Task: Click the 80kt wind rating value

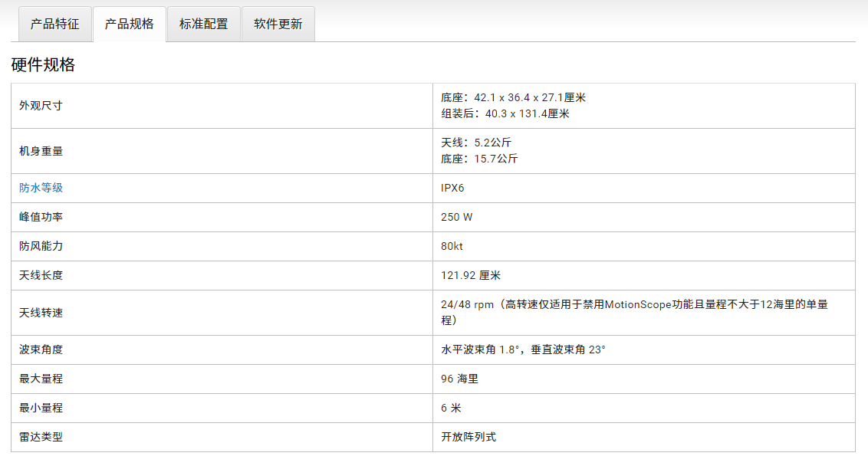Action: (x=452, y=246)
